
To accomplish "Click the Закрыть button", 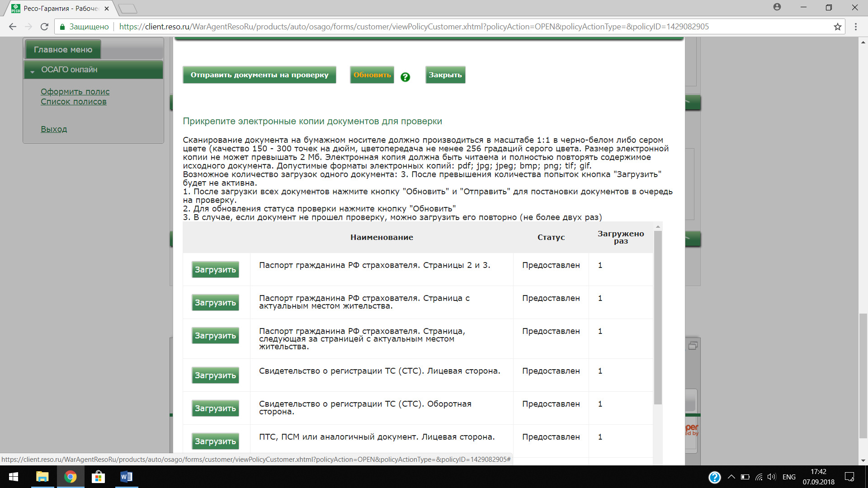I will pos(445,75).
